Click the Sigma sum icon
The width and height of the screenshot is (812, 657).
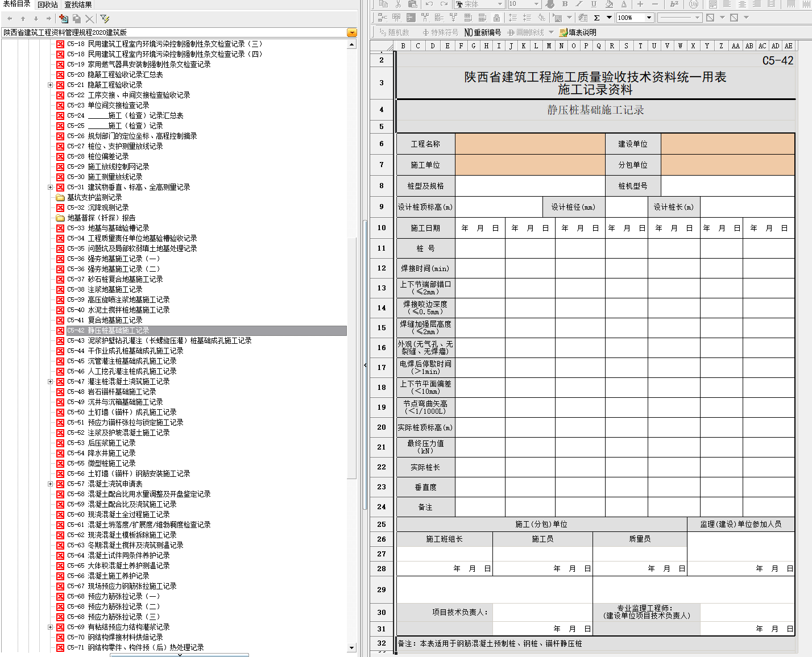(597, 18)
